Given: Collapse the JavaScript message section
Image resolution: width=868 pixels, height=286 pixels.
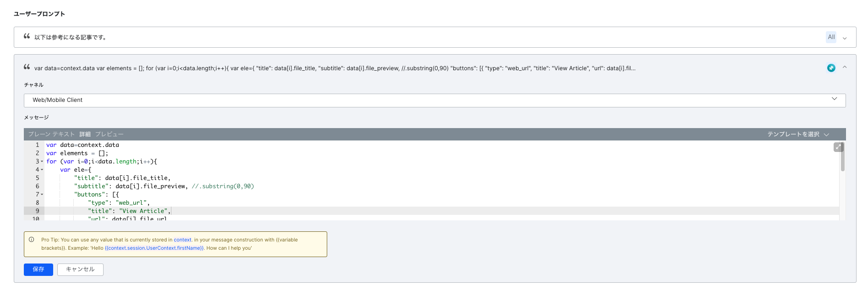Looking at the screenshot, I should pos(845,67).
